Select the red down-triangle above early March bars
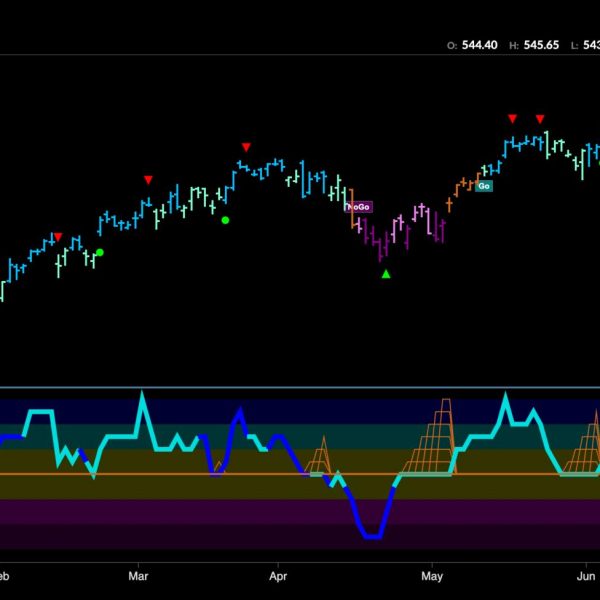The image size is (600, 600). click(148, 180)
